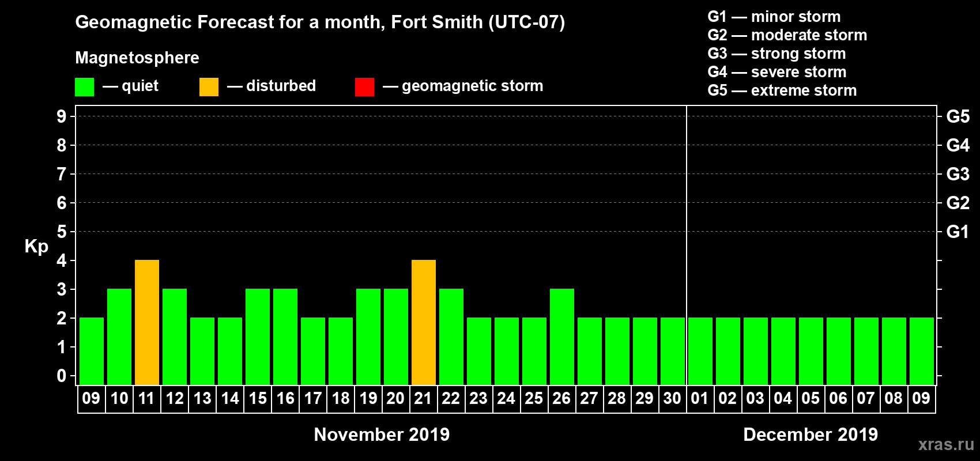Click the December date label 05

(x=811, y=398)
